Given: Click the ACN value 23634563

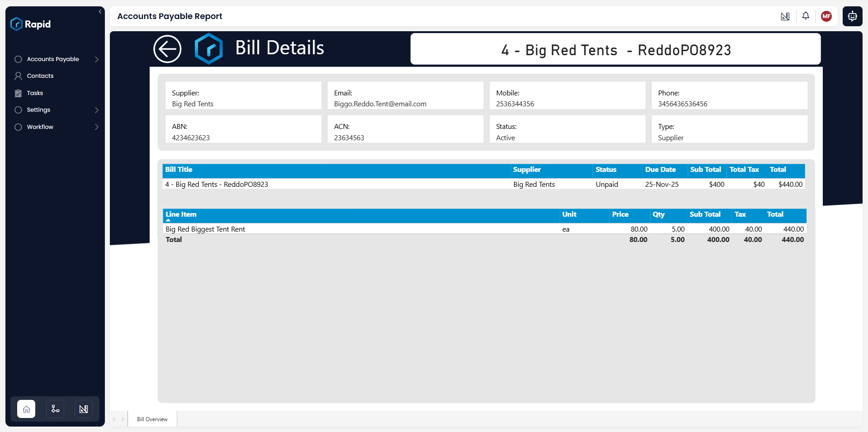Looking at the screenshot, I should [349, 138].
